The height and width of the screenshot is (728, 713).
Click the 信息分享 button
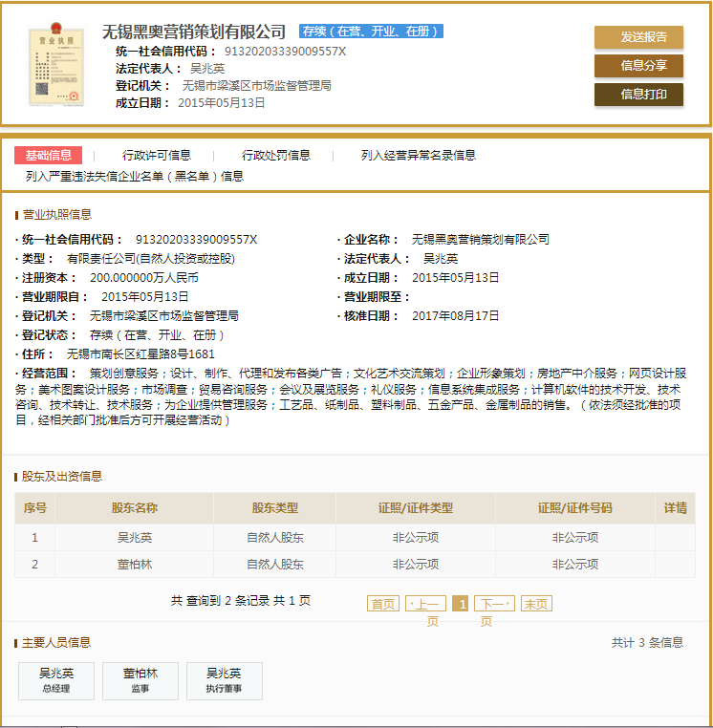[638, 66]
